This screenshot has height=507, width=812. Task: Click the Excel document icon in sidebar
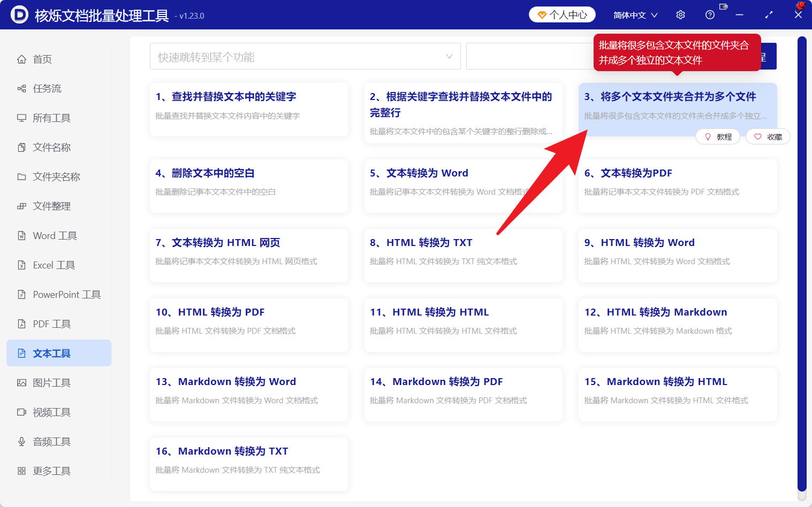tap(21, 265)
